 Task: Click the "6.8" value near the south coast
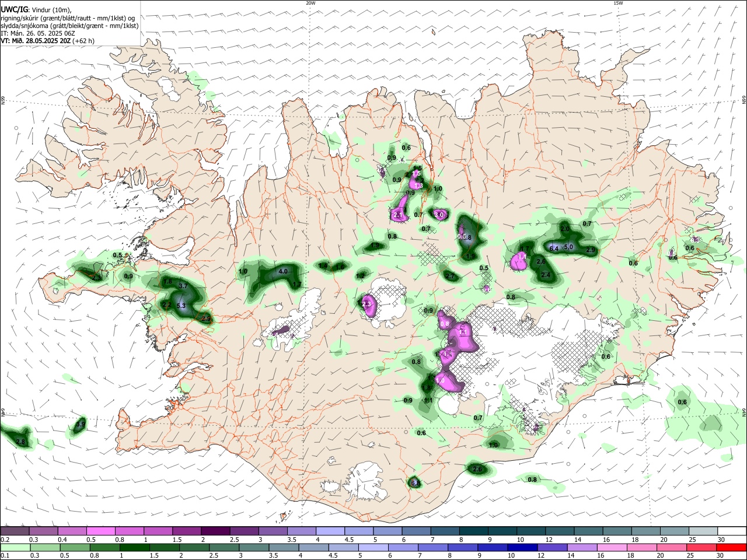coord(416,483)
